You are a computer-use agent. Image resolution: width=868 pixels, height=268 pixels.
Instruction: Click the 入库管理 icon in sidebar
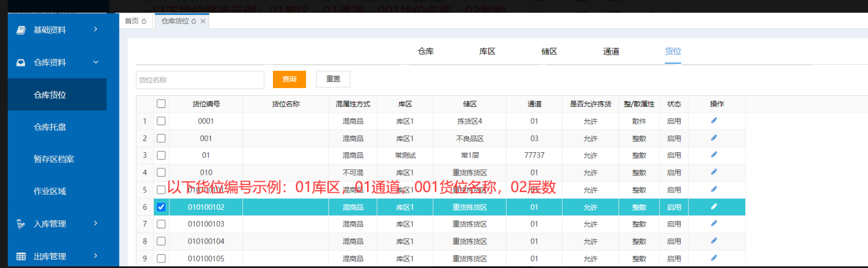click(x=21, y=224)
